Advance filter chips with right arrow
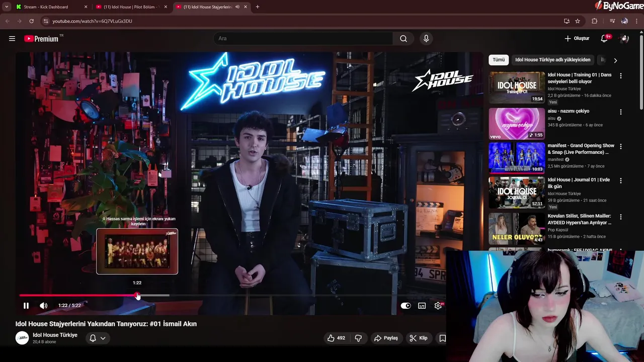644x362 pixels. click(x=615, y=60)
